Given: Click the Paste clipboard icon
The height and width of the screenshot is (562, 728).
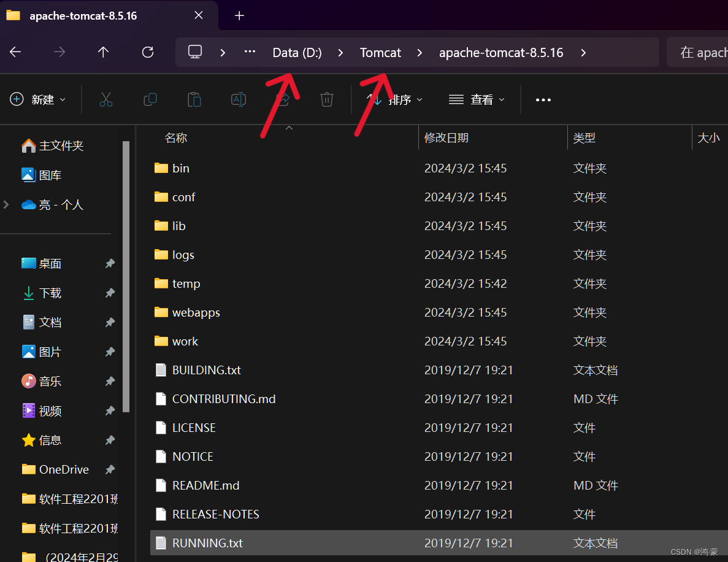Looking at the screenshot, I should (194, 99).
